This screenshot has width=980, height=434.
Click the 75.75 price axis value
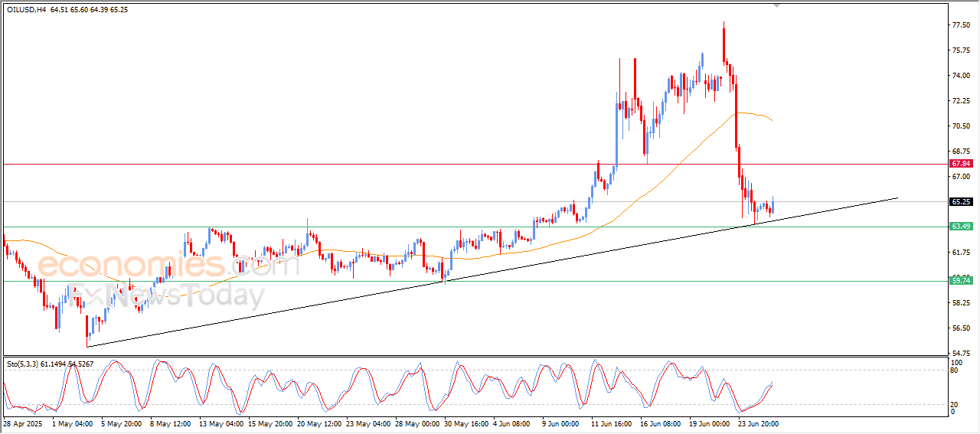(x=962, y=51)
